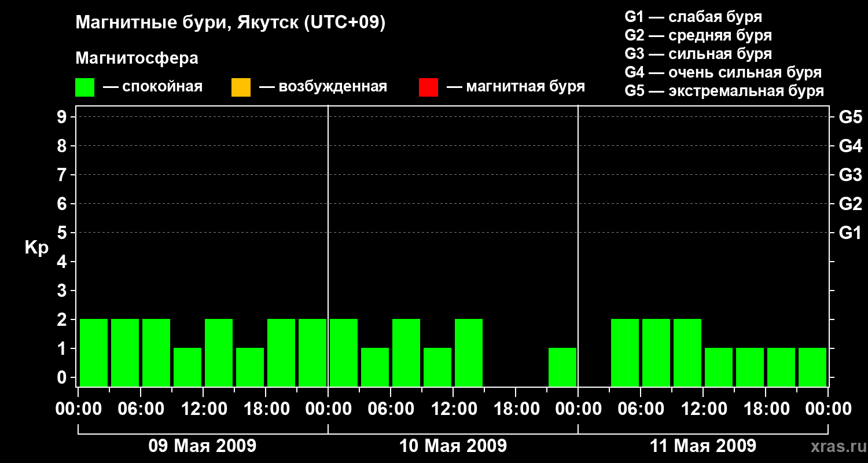Click the 'G2' label on right axis
Viewport: 868px width, 463px height.
(850, 204)
